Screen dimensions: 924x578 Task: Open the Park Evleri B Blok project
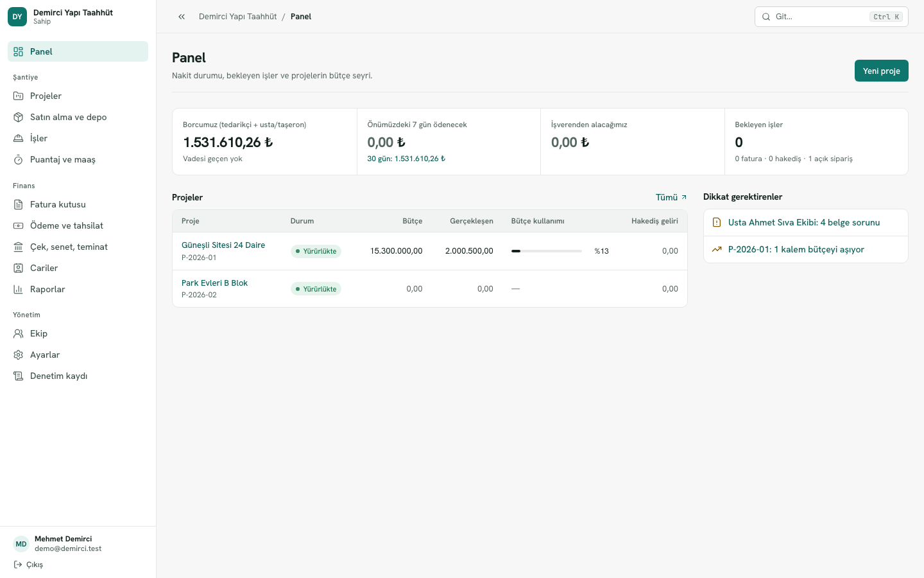pyautogui.click(x=214, y=283)
